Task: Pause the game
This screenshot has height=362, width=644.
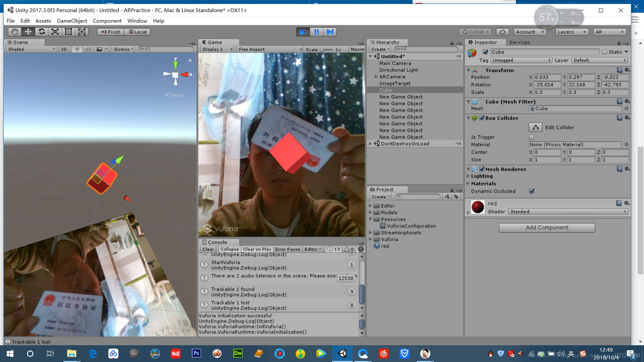Action: tap(316, 32)
